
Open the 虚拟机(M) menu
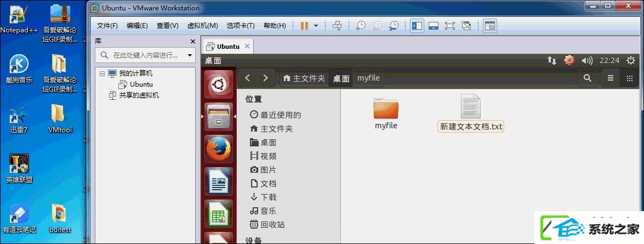(202, 25)
